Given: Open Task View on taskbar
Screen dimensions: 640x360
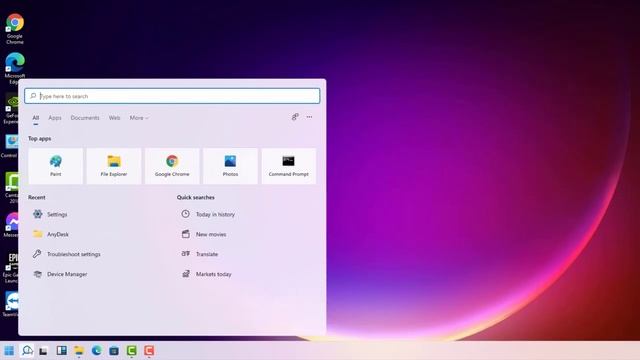Looking at the screenshot, I should click(44, 351).
